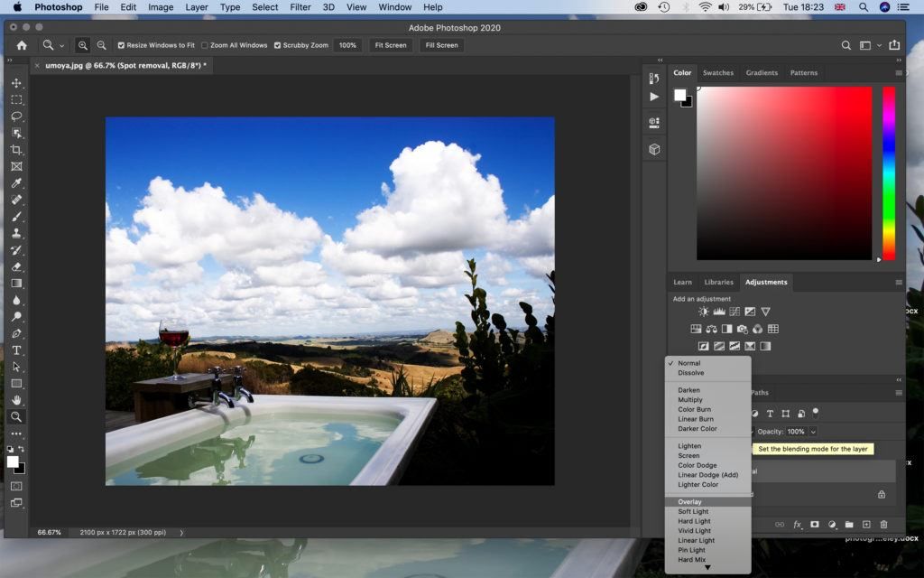
Task: Select the Rectangle shape tool
Action: tap(16, 383)
